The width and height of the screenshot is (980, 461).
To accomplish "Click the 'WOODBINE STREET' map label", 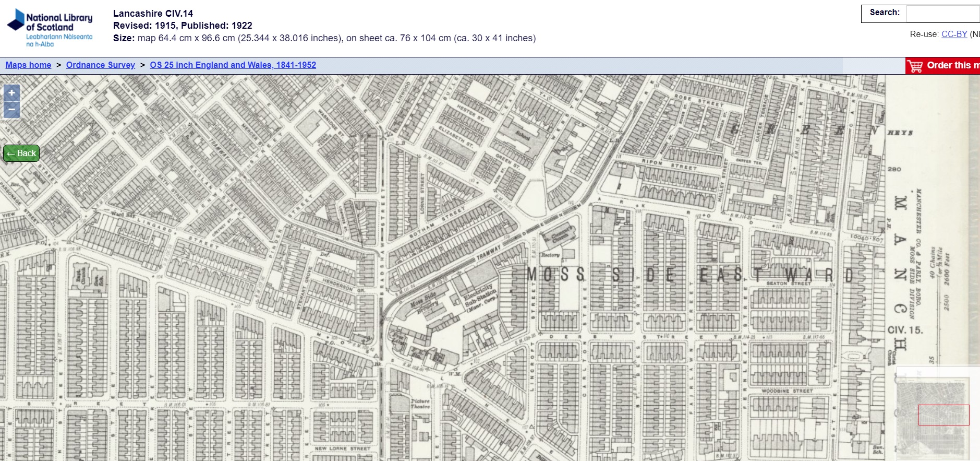I will click(787, 391).
